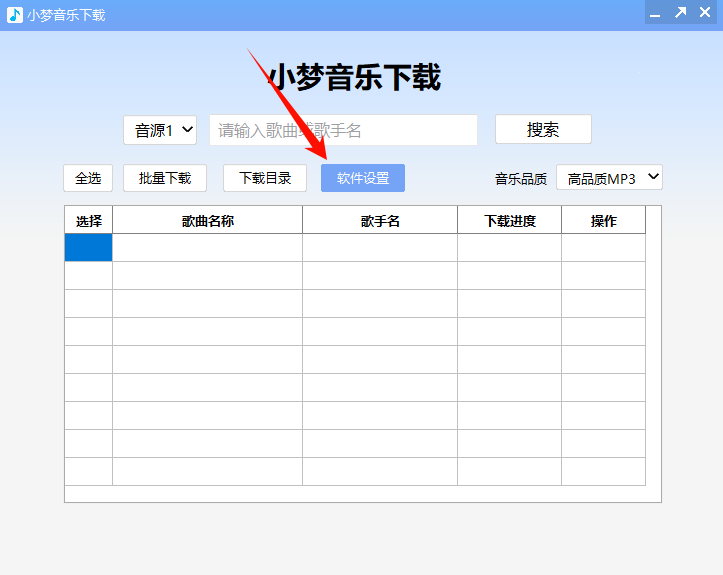723x575 pixels.
Task: Focus the song or singer search field
Action: pos(344,130)
